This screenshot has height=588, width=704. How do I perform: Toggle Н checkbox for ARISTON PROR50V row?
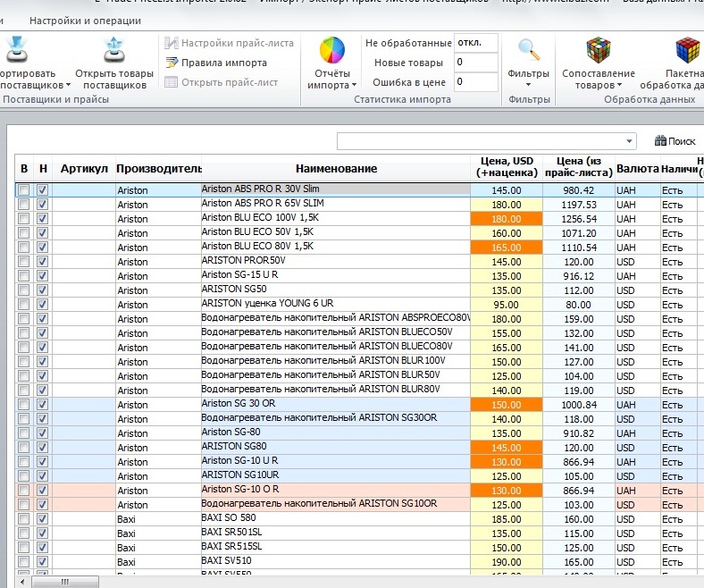(x=42, y=262)
